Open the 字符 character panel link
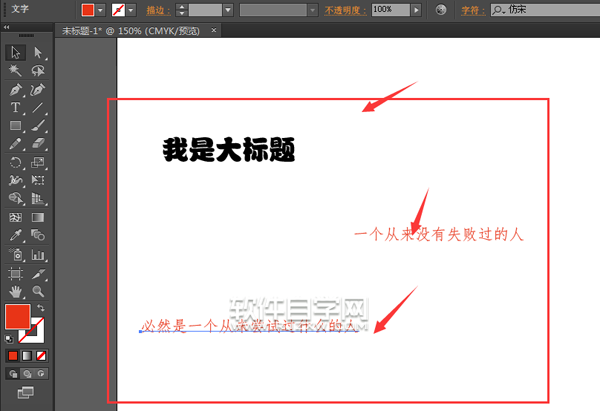Viewport: 600px width, 411px height. pos(473,10)
